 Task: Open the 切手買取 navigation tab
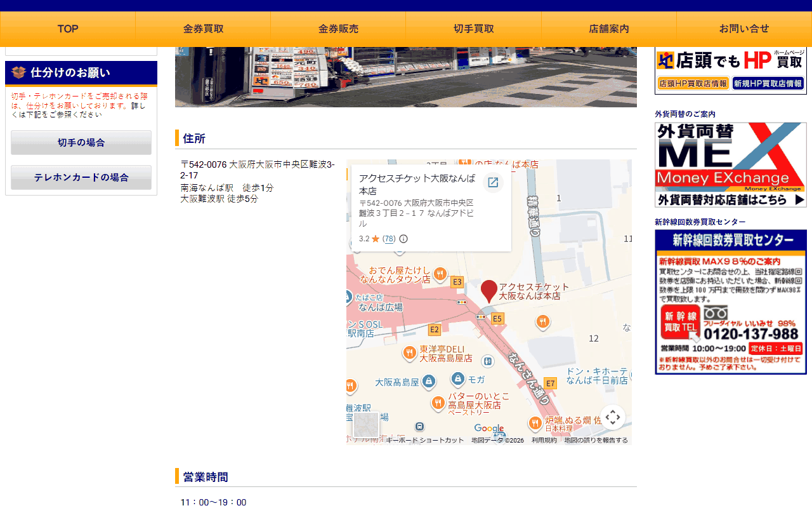473,29
